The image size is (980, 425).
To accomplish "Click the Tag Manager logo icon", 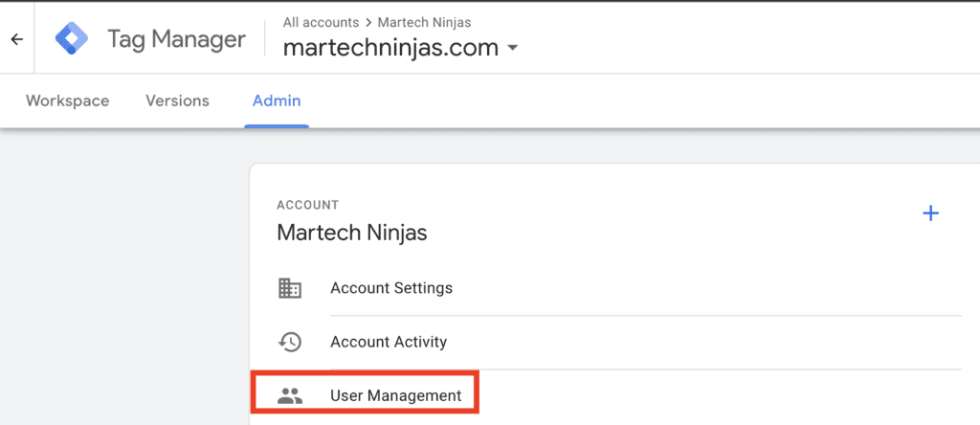I will pos(72,38).
